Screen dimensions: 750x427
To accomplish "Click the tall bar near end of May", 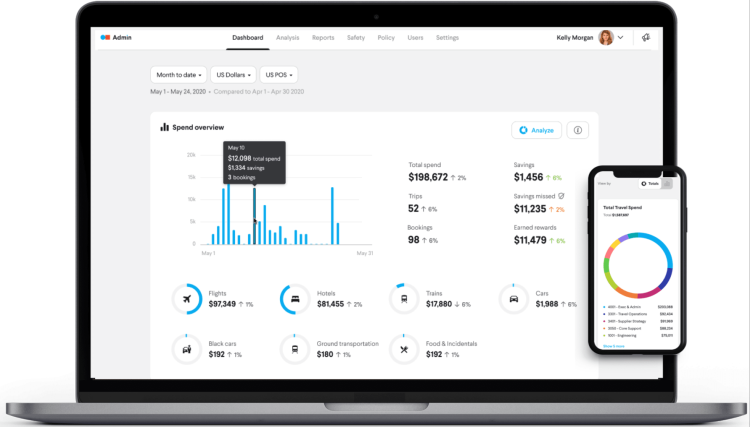I will coord(332,216).
